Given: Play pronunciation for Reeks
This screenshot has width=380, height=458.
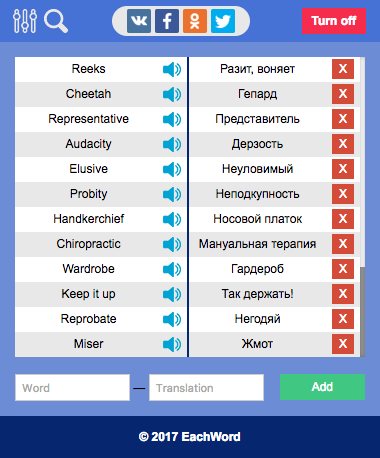Looking at the screenshot, I should click(172, 69).
